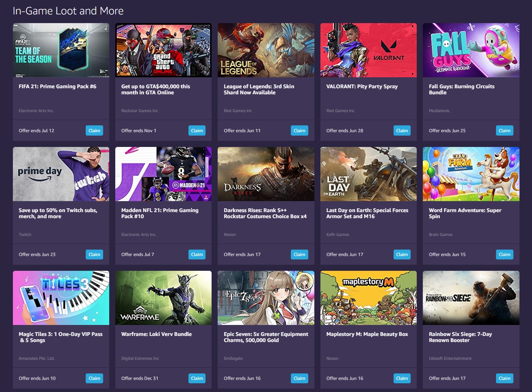Open the VALORANT artwork thumbnail
Image resolution: width=532 pixels, height=392 pixels.
(369, 50)
